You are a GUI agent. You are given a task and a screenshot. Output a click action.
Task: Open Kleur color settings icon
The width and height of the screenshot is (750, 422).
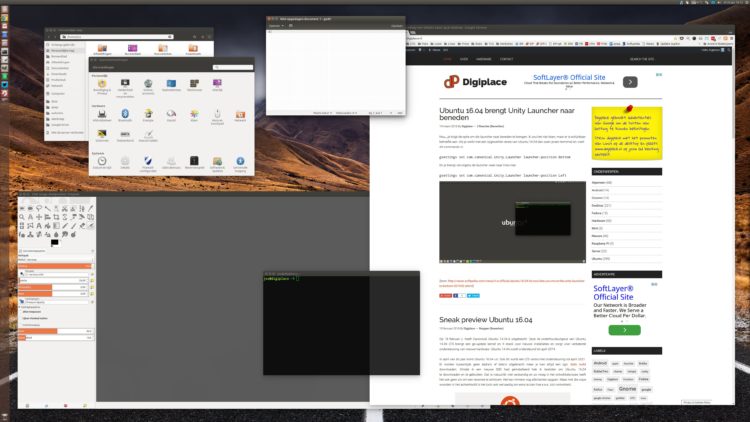[x=194, y=115]
